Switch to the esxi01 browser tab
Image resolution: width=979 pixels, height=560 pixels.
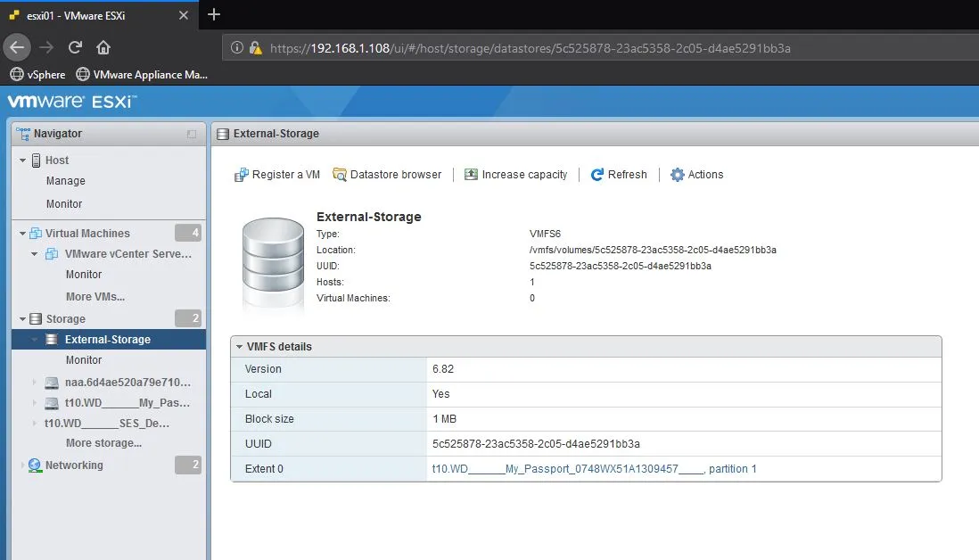click(x=80, y=15)
